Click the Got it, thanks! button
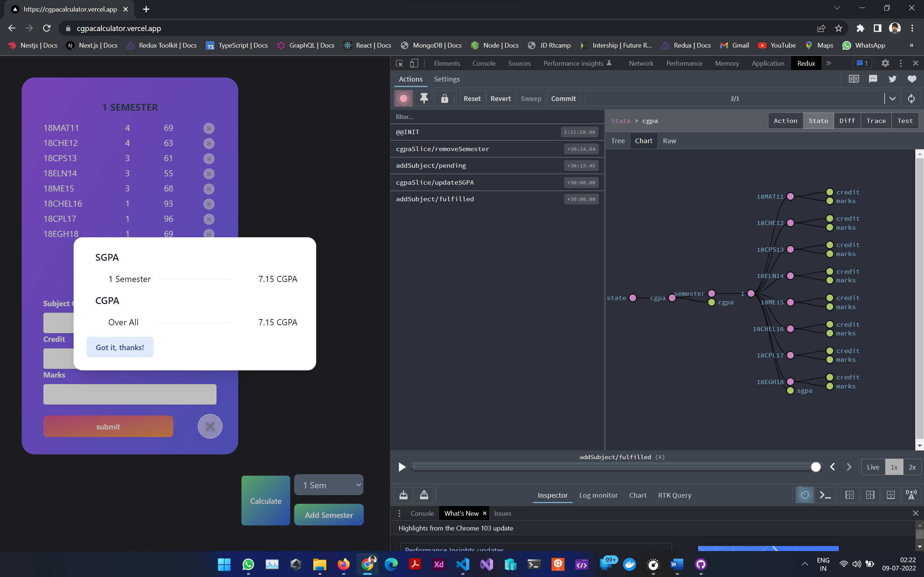The image size is (924, 577). (120, 347)
